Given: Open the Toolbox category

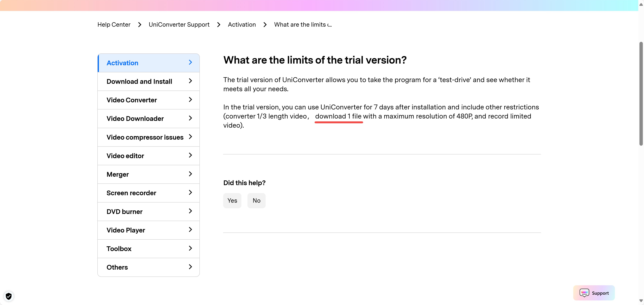Looking at the screenshot, I should (149, 249).
